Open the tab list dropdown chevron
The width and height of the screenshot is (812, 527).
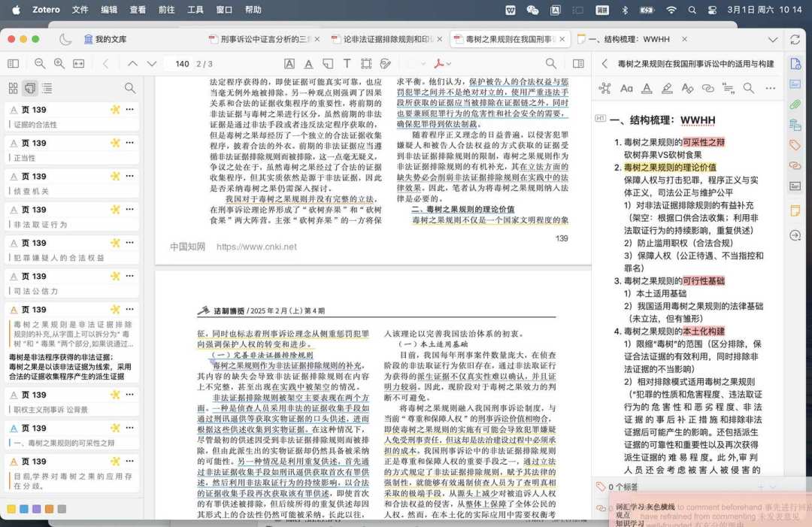point(773,39)
